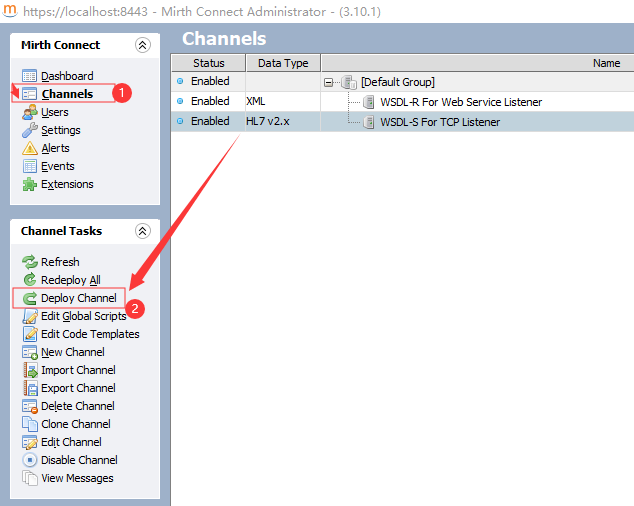
Task: Click the Mirth logo in title bar
Action: [10, 11]
